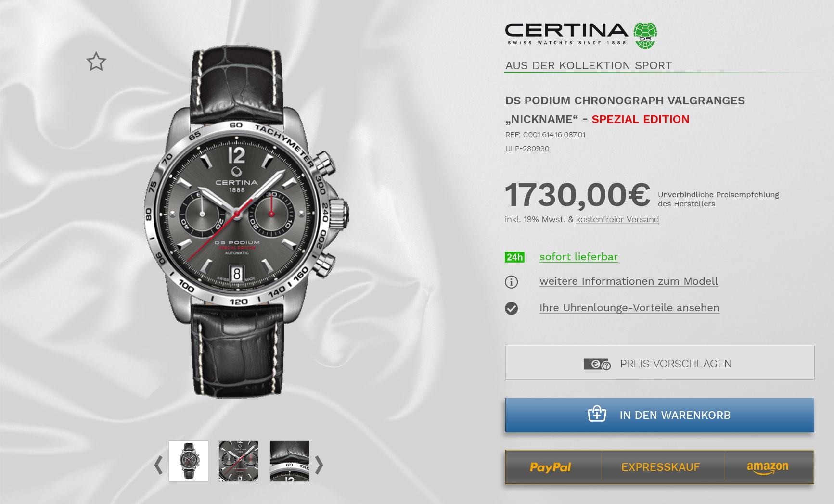This screenshot has height=504, width=834.
Task: Click the Certina turtle DS logo
Action: coord(645,36)
